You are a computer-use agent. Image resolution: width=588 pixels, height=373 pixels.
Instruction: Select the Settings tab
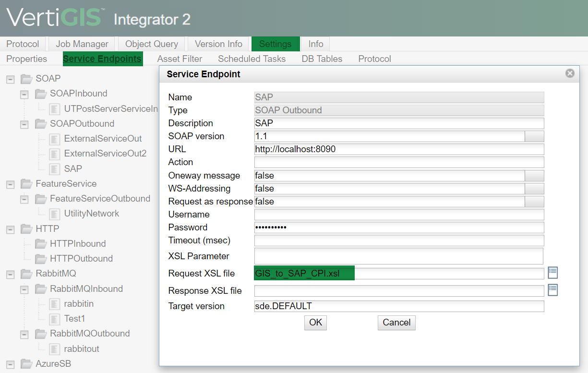(276, 44)
